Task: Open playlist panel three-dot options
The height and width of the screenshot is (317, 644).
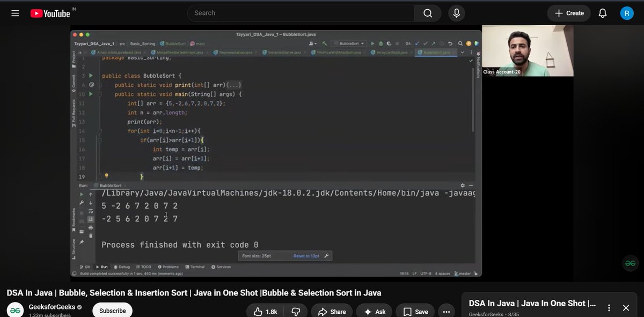Action: pyautogui.click(x=609, y=308)
